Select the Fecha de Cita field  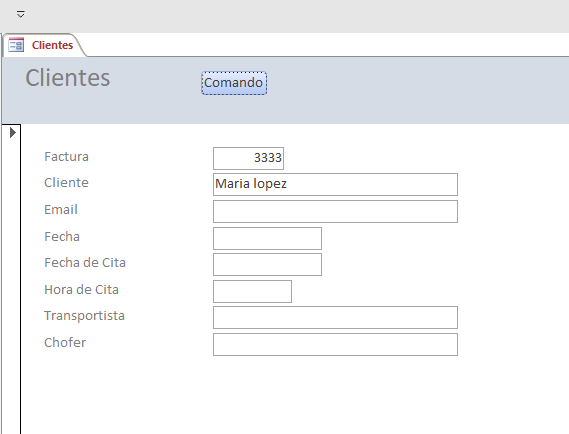point(267,265)
